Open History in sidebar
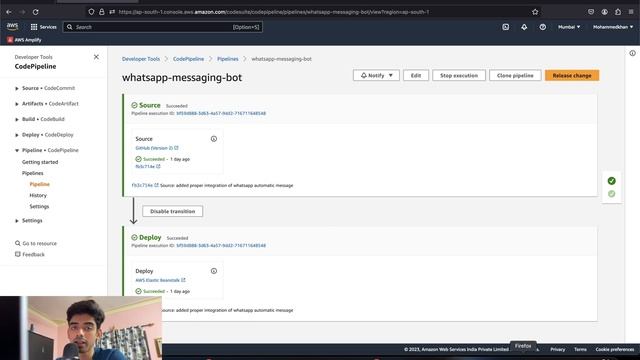Viewport: 640px width, 360px height. coord(38,195)
